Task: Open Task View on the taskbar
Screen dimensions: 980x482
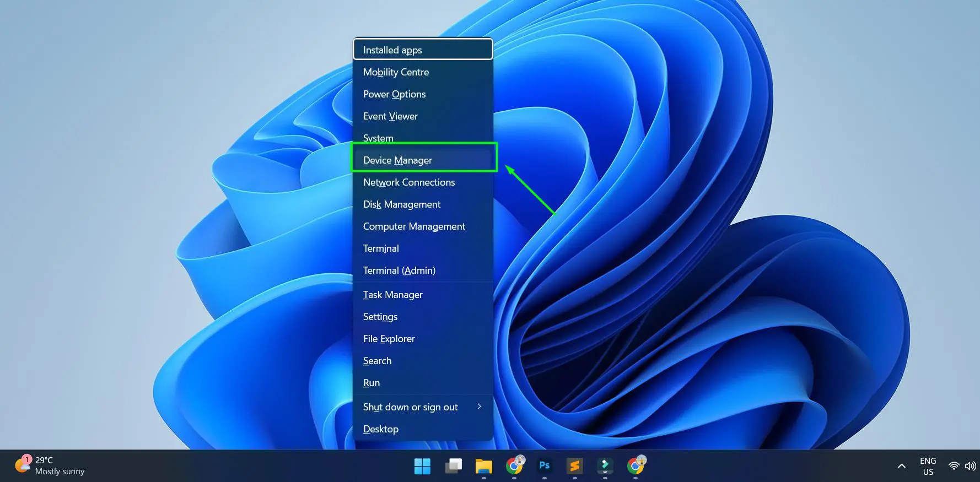Action: (x=453, y=466)
